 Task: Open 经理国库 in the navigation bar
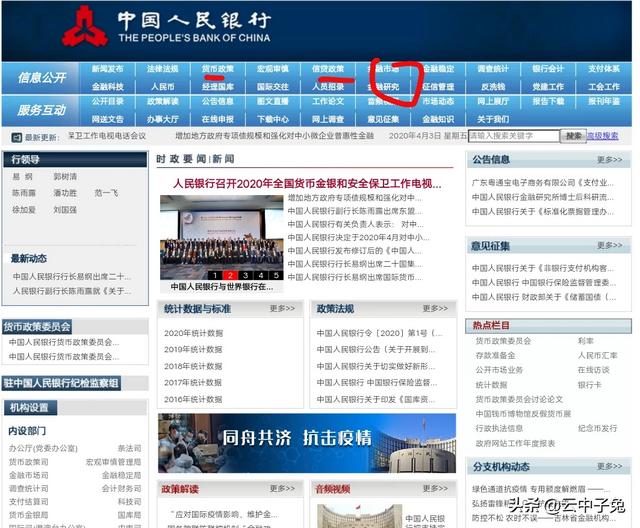218,87
